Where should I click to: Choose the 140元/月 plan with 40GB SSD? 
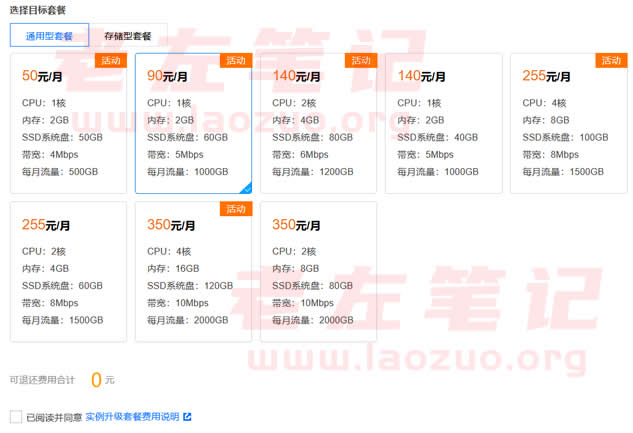443,123
